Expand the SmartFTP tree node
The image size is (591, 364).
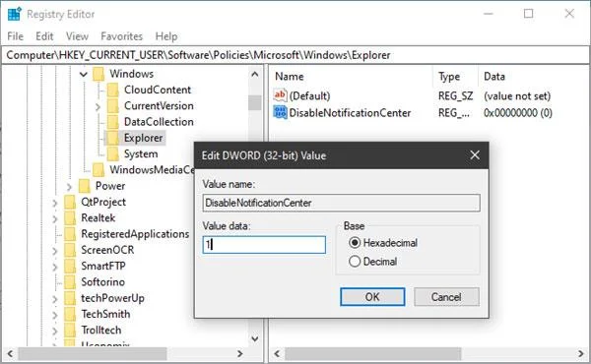[55, 267]
